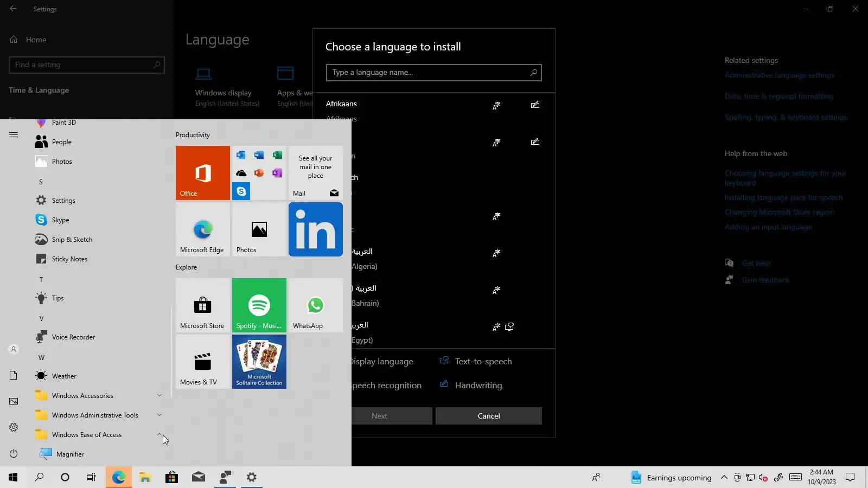This screenshot has width=868, height=488.
Task: Jump to letter V in the app list
Action: pyautogui.click(x=41, y=319)
